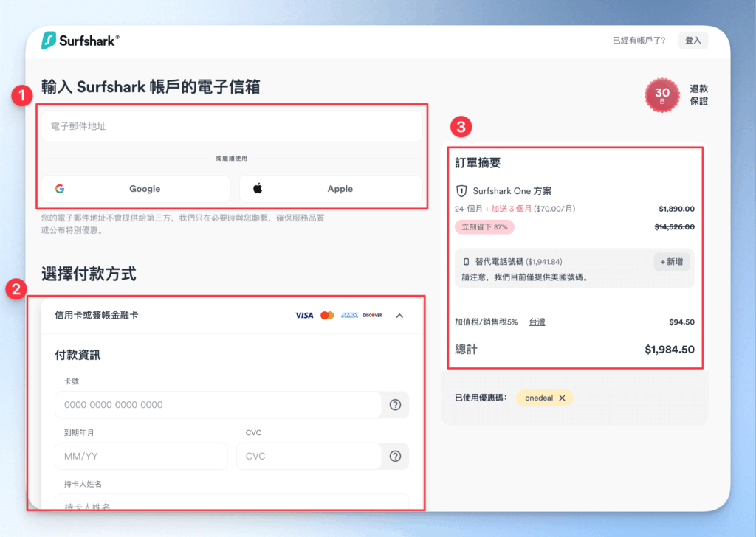Click the 付款資訊 heading
Screen dimensions: 756x537
tap(78, 355)
